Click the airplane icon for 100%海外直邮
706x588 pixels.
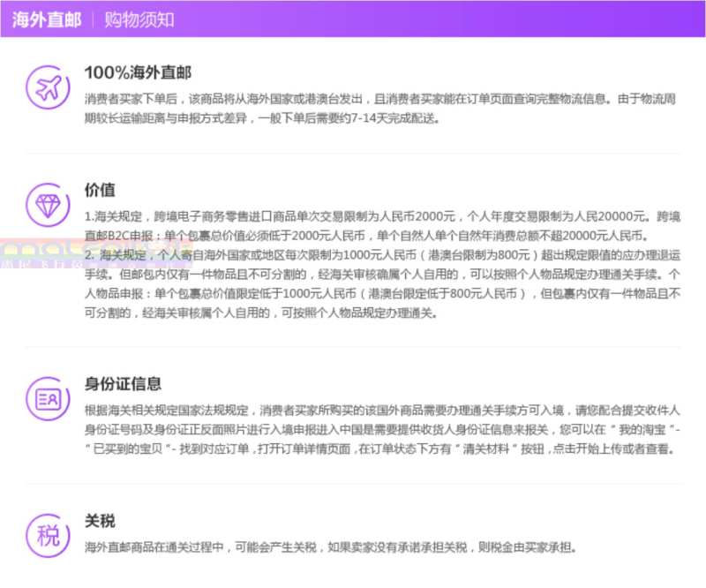tap(48, 87)
